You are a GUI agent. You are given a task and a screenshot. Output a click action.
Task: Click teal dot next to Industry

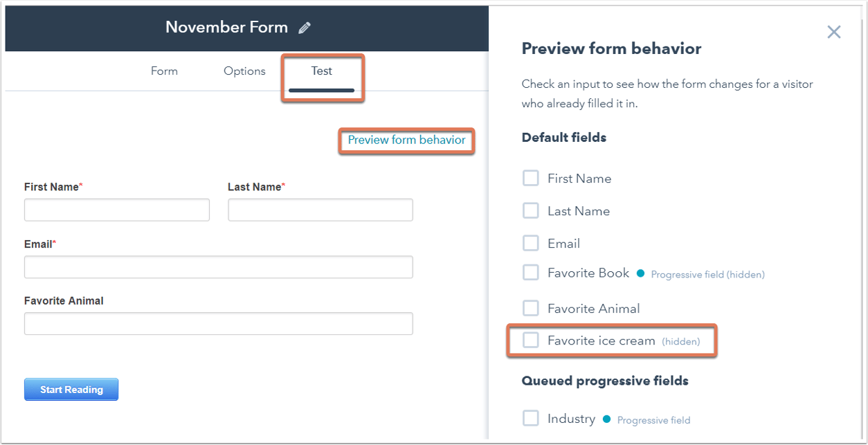coord(606,419)
